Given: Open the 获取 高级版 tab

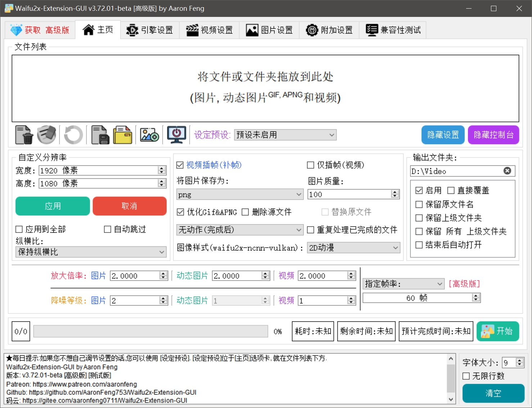Looking at the screenshot, I should point(40,30).
